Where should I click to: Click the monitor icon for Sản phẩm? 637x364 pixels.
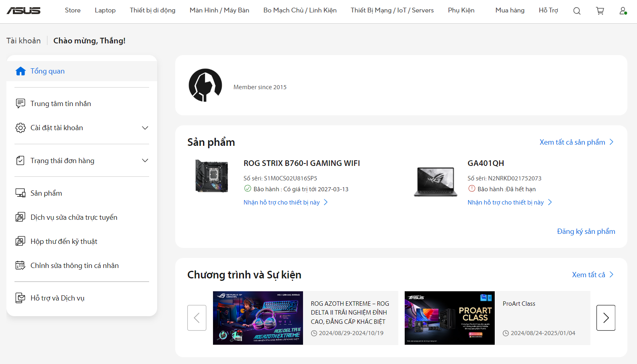[20, 193]
